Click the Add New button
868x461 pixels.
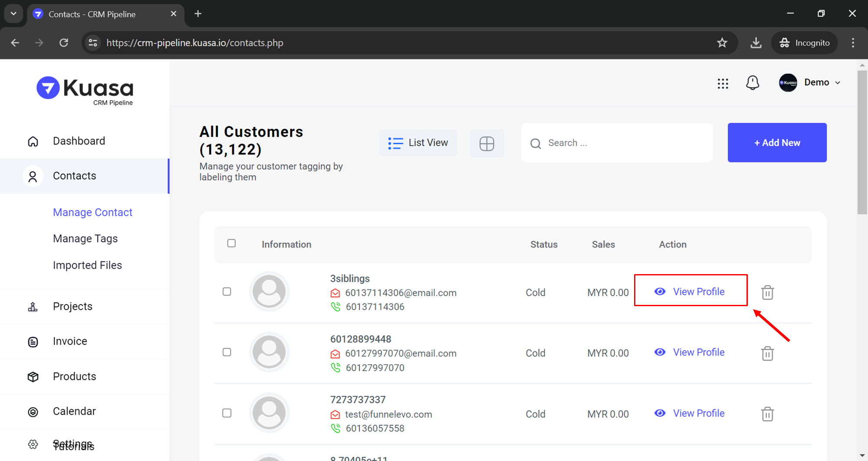coord(777,143)
